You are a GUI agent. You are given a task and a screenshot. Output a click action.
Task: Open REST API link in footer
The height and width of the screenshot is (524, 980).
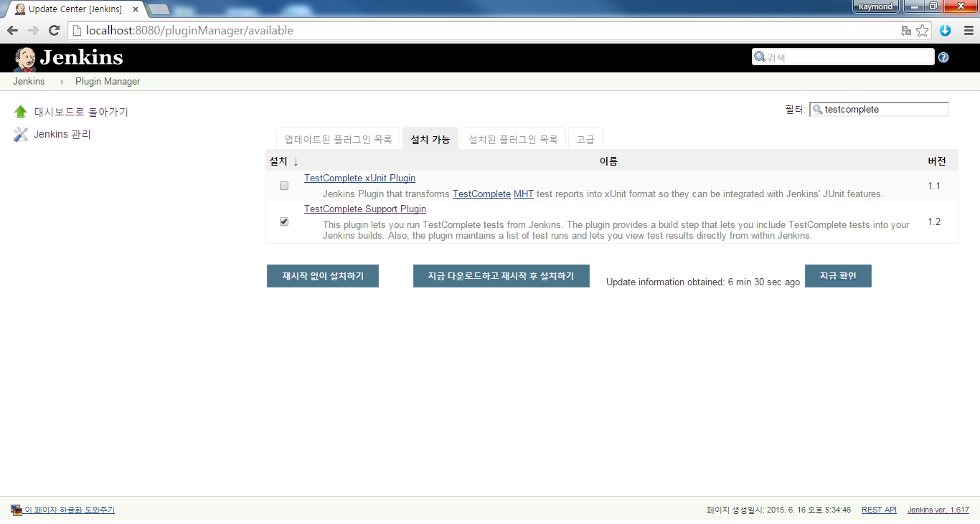(x=879, y=510)
